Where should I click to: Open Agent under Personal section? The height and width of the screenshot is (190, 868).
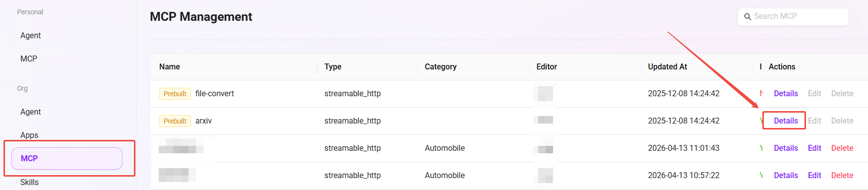tap(31, 35)
